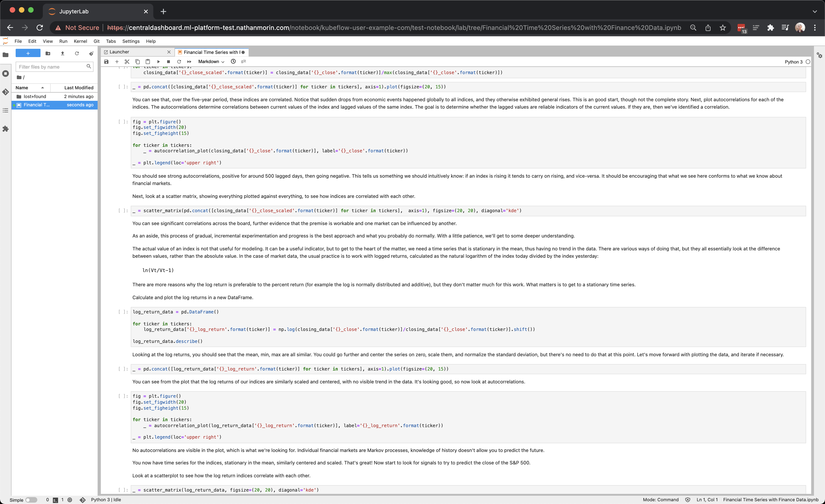Open the Tabs menu

click(111, 41)
